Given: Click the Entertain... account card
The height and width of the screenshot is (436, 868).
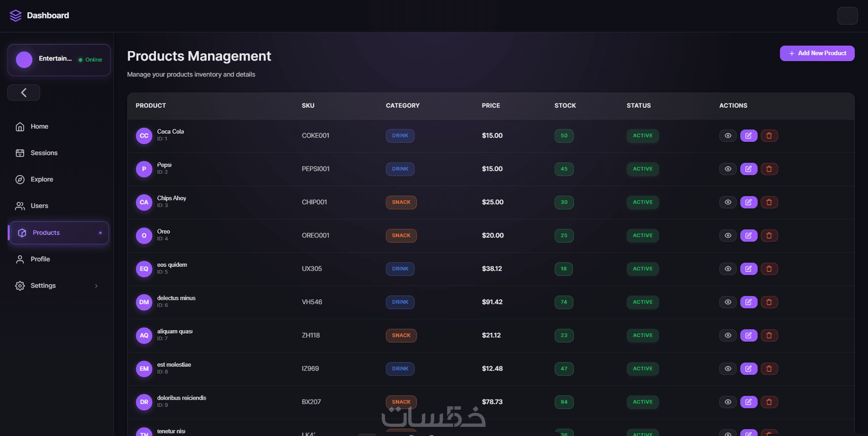Looking at the screenshot, I should pos(59,60).
